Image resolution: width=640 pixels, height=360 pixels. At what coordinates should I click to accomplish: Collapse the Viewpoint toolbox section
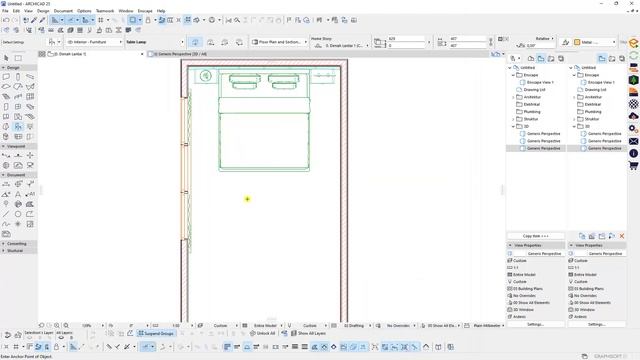4,146
